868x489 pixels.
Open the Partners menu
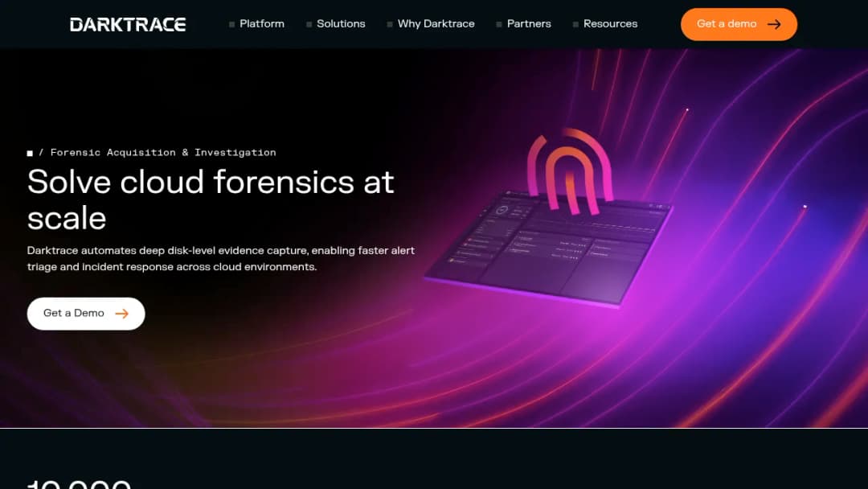click(524, 24)
